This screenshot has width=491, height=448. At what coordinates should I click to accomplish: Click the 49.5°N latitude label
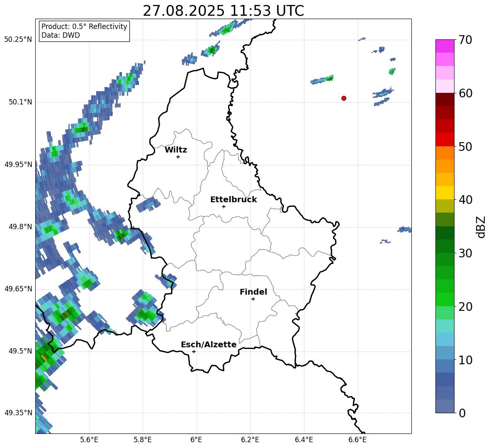tap(20, 351)
